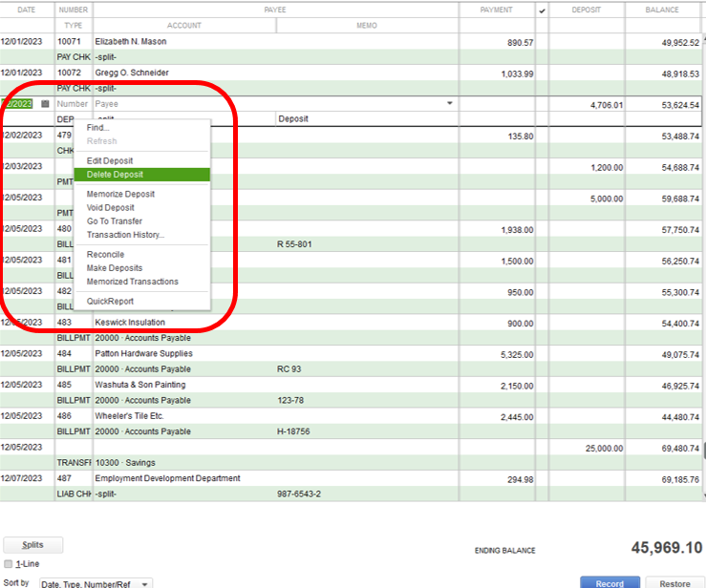
Task: Click the 5,000.00 deposit amount
Action: pos(607,199)
